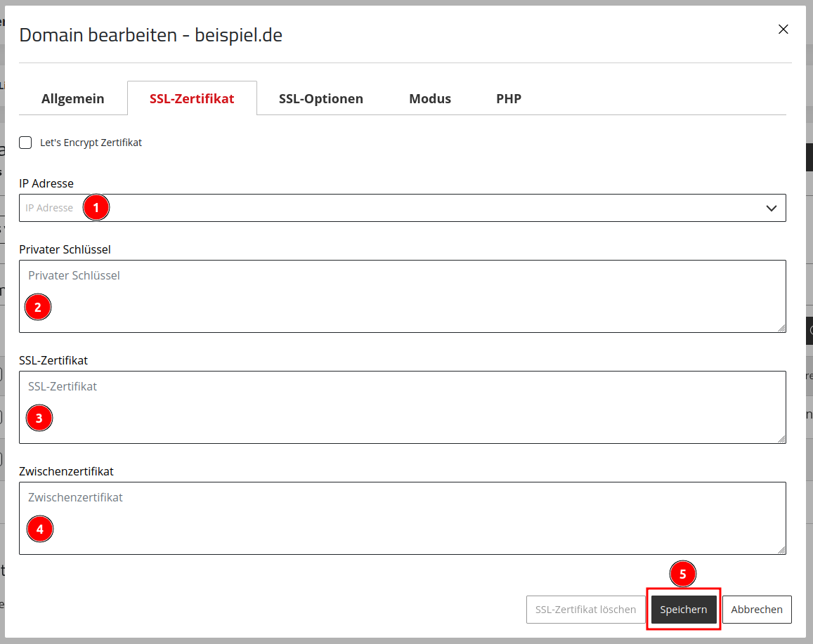Click resize grip of Zwischenzertifikat field
This screenshot has height=644, width=813.
tap(781, 550)
